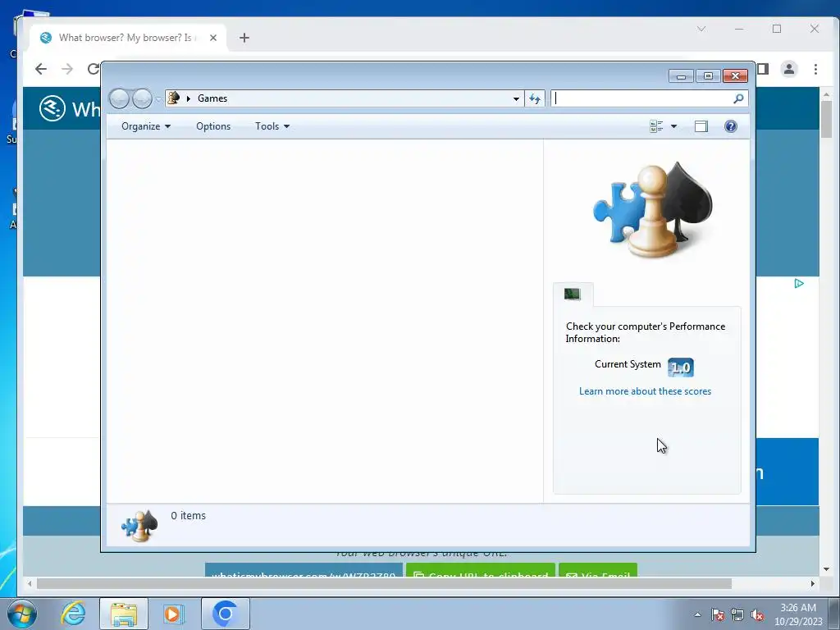This screenshot has width=840, height=630.
Task: Open Action Center flag icon
Action: [x=718, y=614]
